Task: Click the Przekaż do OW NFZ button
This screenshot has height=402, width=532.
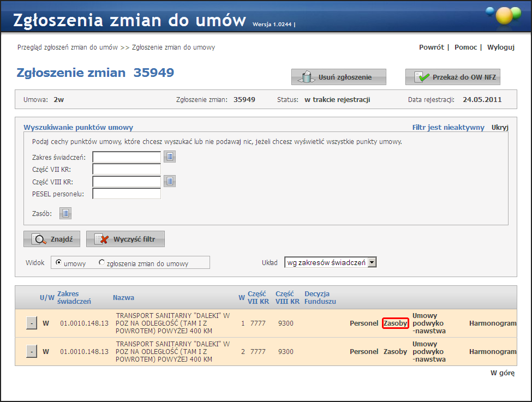Action: click(452, 77)
